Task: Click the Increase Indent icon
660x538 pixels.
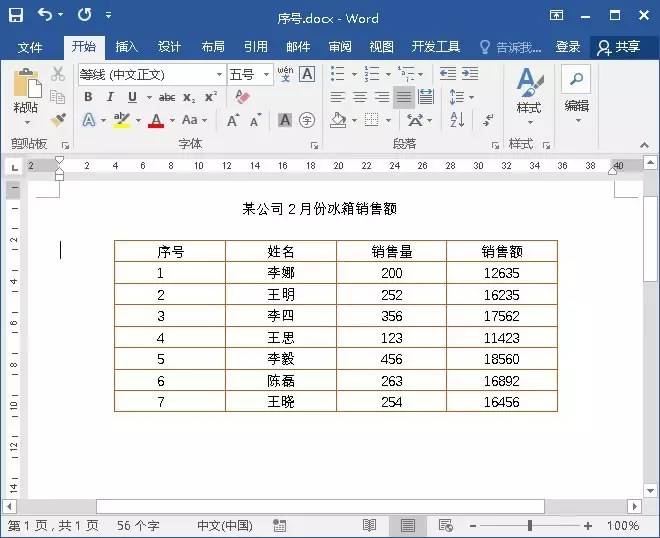Action: click(469, 74)
